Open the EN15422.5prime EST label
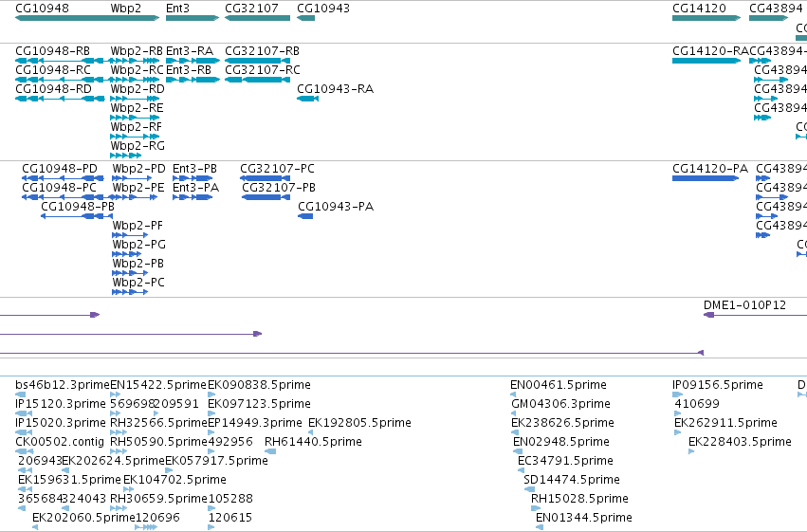 (158, 385)
